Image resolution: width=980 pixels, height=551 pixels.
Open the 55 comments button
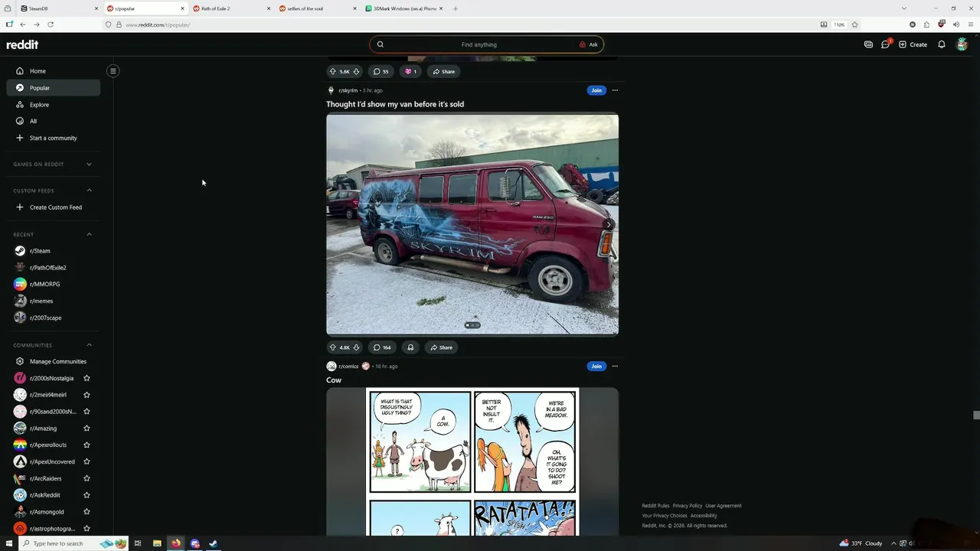pyautogui.click(x=381, y=71)
